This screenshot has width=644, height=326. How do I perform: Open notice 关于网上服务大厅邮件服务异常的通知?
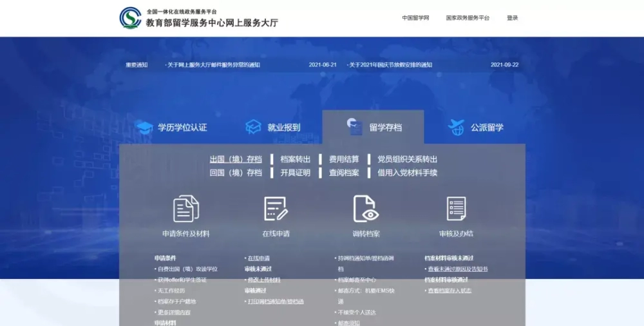(x=213, y=65)
